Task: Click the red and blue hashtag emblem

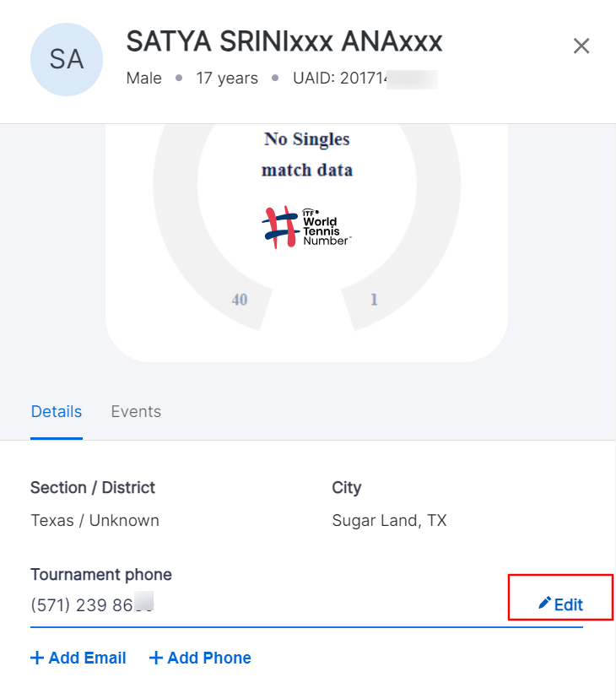Action: coord(280,227)
